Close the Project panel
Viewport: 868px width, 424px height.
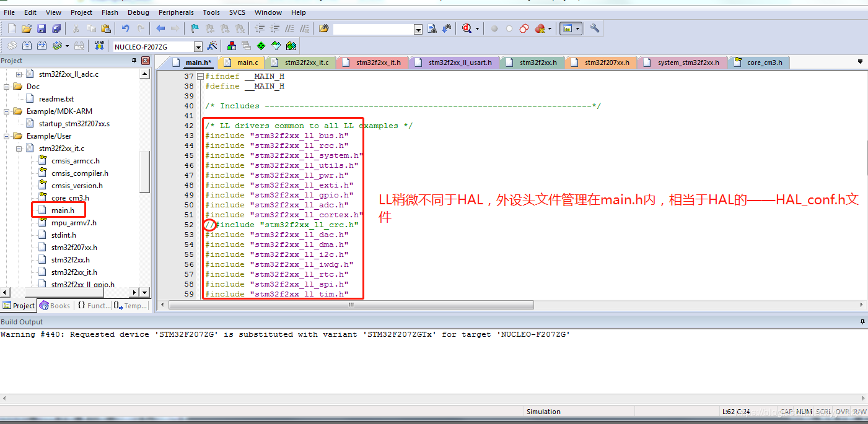(x=146, y=61)
